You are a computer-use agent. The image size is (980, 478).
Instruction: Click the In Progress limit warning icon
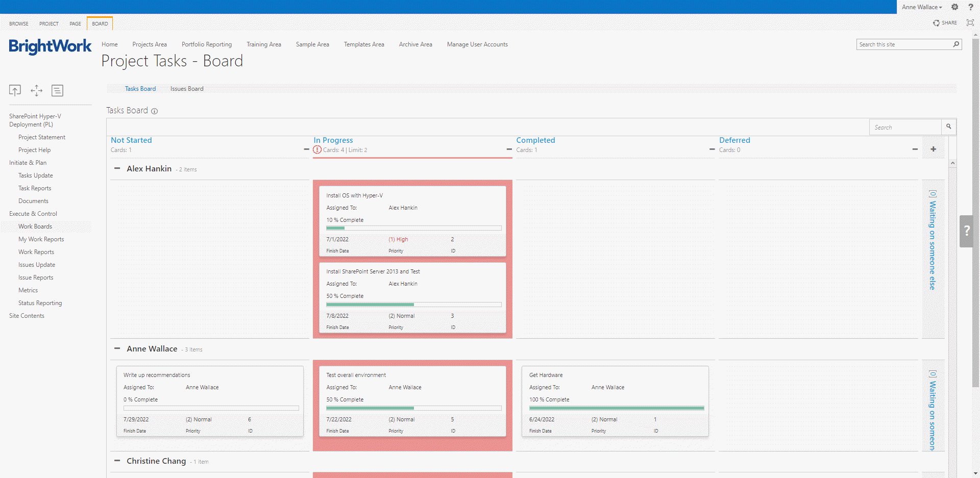(317, 150)
